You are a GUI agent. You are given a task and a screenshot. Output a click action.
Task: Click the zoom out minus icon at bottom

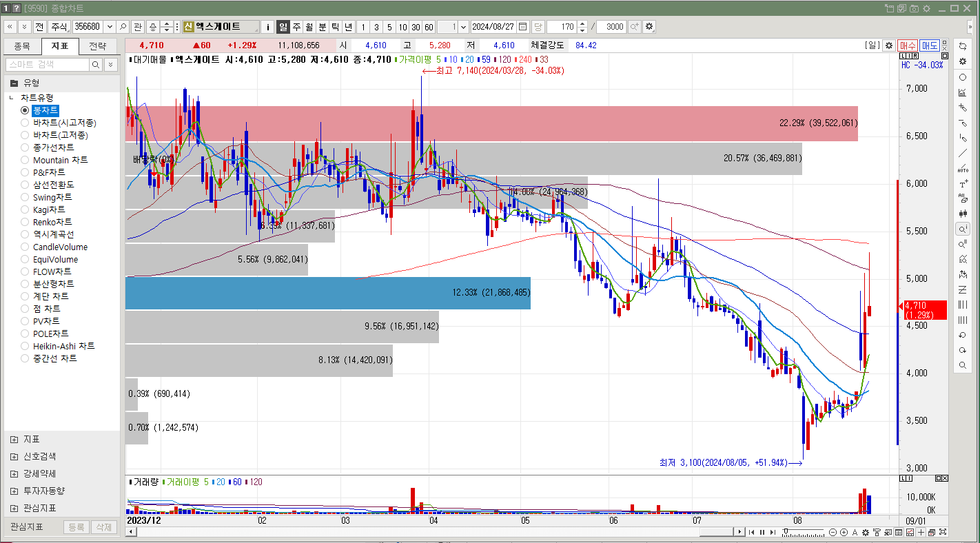833,532
